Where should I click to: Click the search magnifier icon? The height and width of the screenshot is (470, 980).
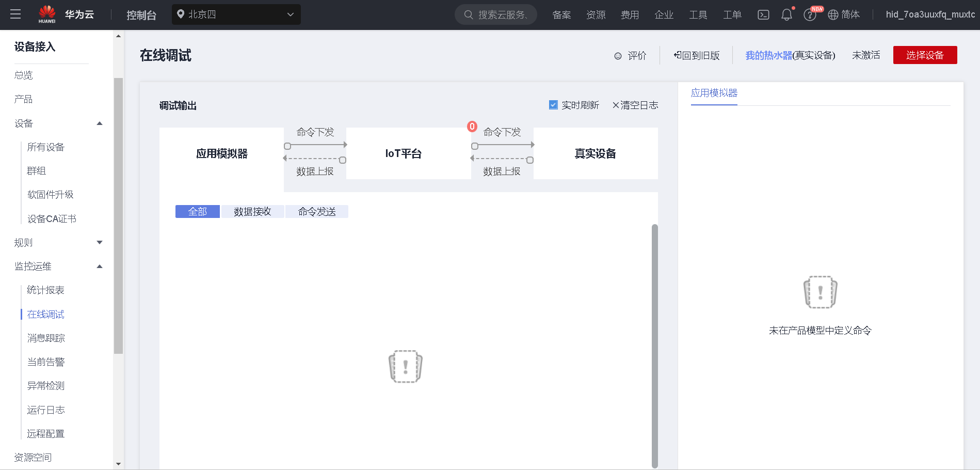pyautogui.click(x=469, y=14)
